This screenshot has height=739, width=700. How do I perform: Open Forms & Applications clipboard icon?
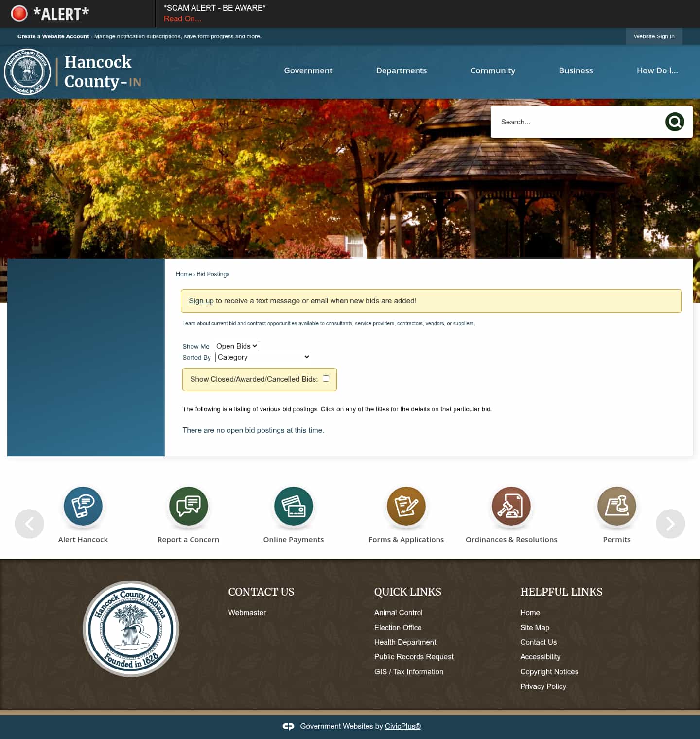click(406, 506)
